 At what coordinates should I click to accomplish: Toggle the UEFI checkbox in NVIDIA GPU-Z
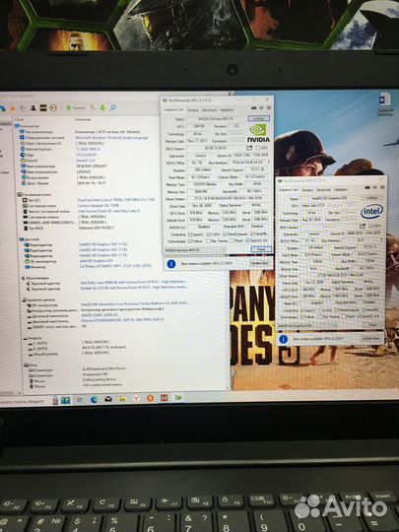tap(258, 148)
